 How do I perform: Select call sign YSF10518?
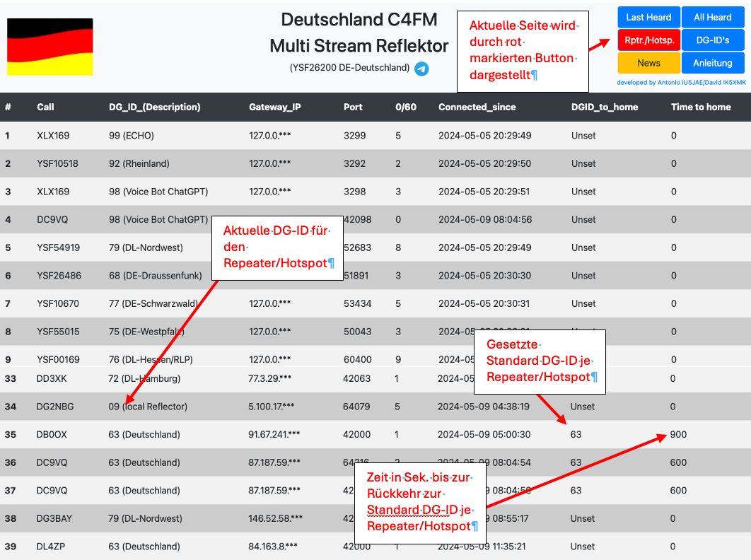click(57, 163)
